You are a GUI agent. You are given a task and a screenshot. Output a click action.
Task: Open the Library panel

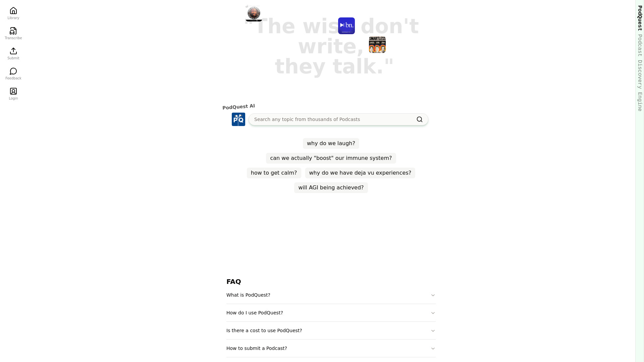point(13,13)
